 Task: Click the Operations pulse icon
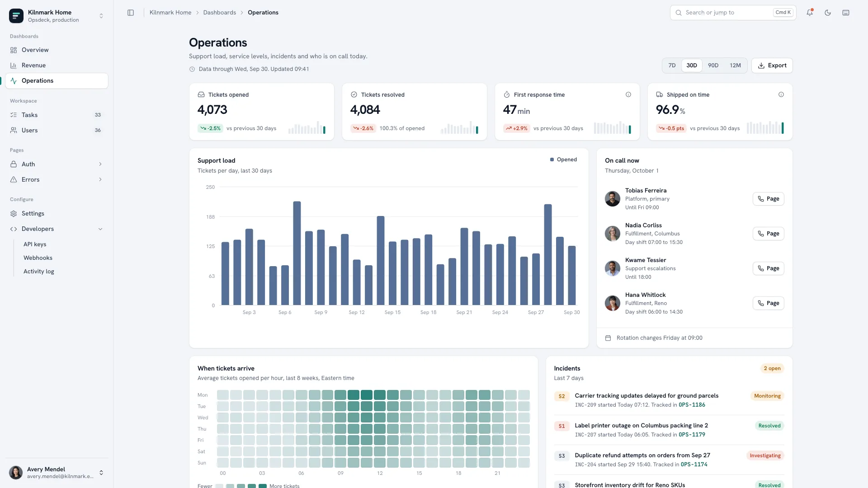pyautogui.click(x=14, y=81)
